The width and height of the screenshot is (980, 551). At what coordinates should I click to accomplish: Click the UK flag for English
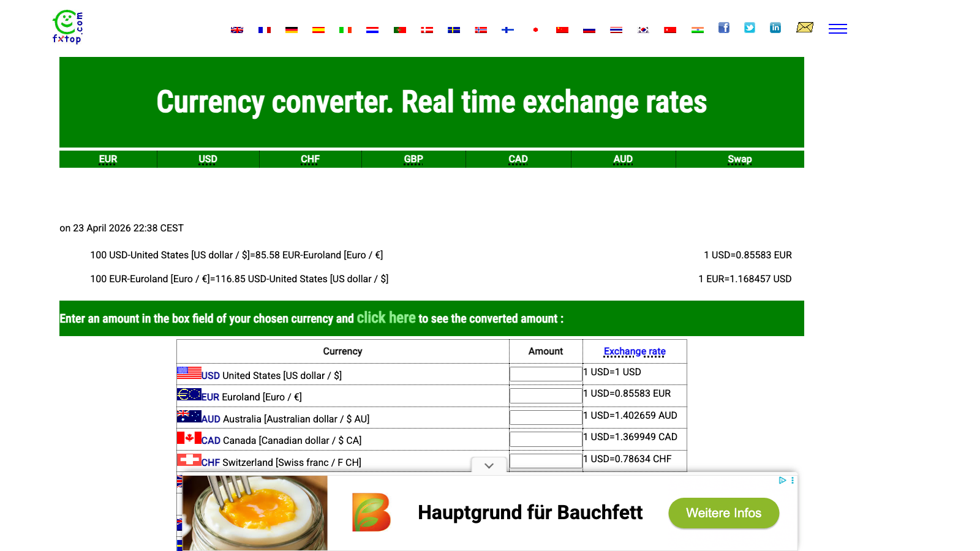(237, 29)
